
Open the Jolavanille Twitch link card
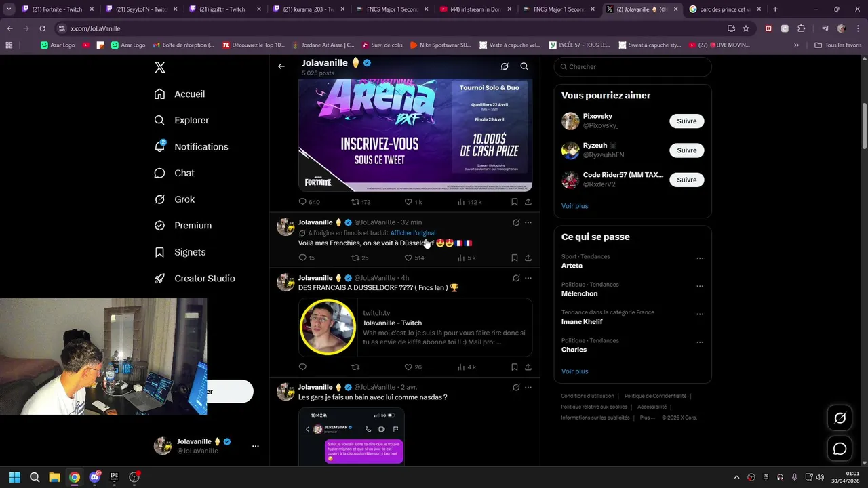point(415,327)
